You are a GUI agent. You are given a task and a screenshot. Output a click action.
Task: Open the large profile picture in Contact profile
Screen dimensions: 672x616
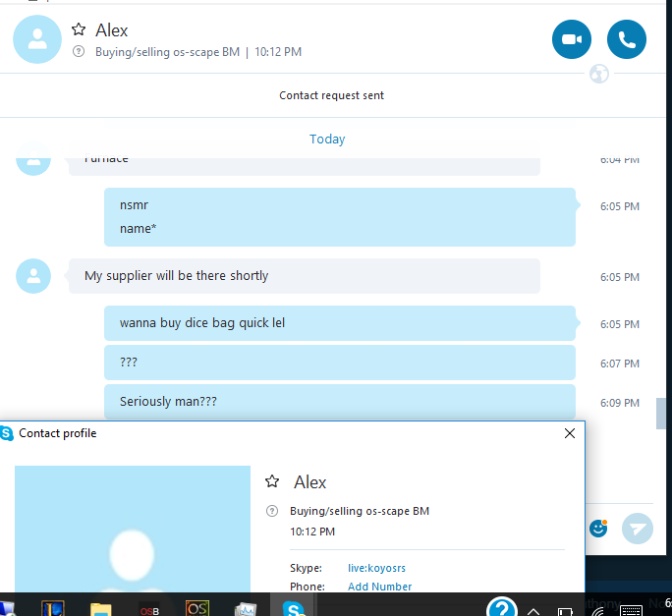(133, 530)
